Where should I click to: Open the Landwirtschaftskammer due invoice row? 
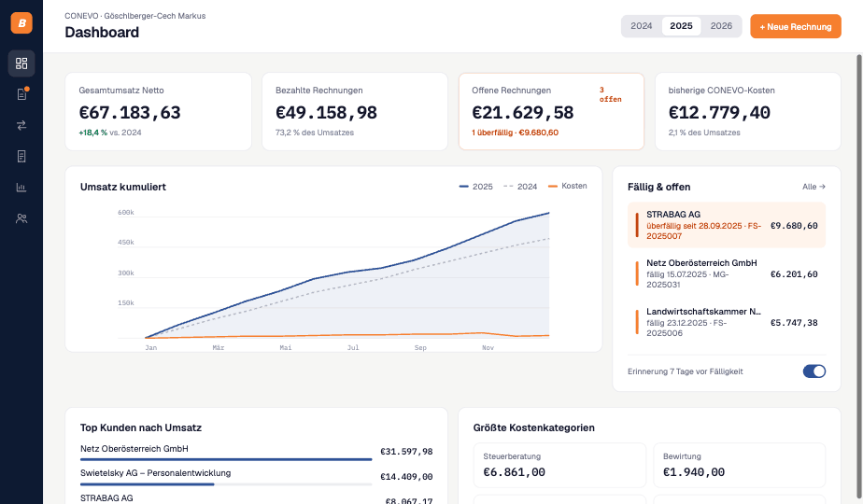tap(727, 322)
